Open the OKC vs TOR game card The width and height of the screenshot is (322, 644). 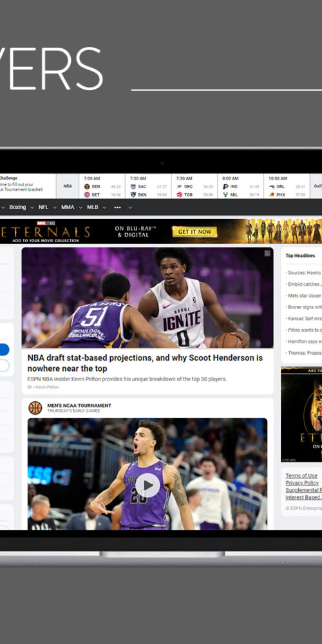point(194,187)
